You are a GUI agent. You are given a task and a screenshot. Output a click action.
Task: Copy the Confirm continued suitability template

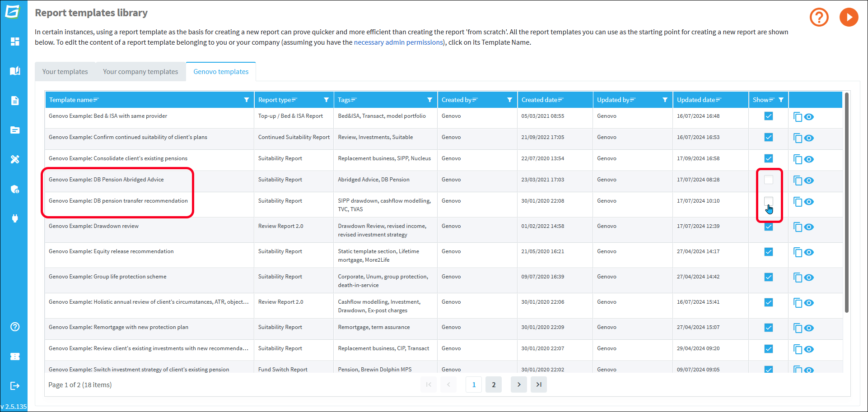(798, 138)
